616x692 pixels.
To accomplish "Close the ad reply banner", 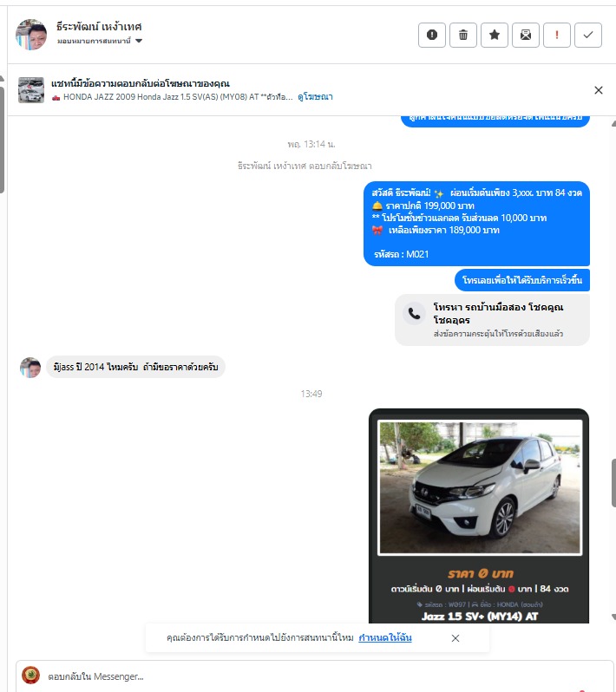I will [599, 90].
